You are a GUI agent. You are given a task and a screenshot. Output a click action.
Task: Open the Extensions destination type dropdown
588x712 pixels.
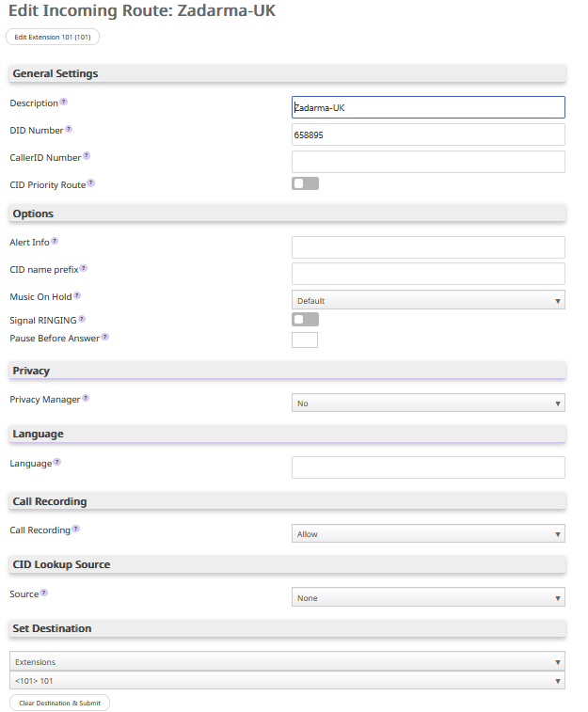288,661
